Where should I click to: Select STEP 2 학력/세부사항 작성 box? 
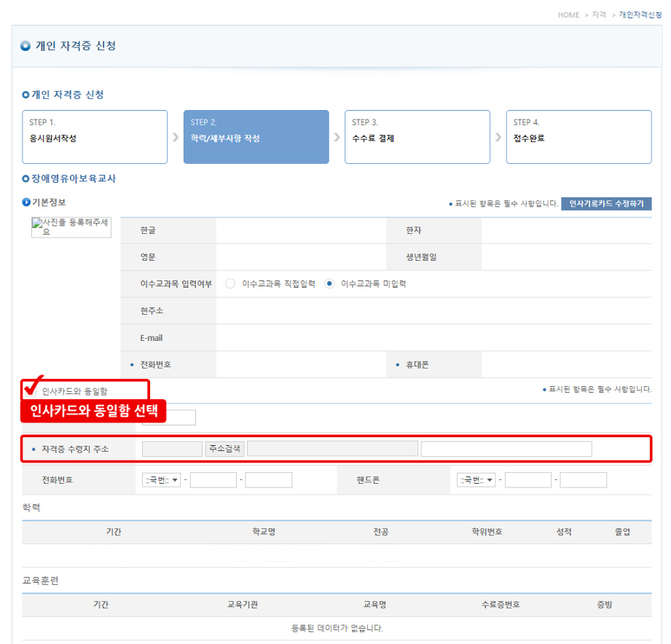[x=256, y=137]
